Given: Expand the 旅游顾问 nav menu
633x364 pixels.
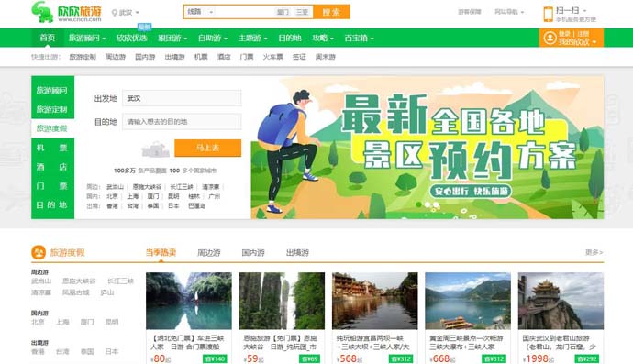Looking at the screenshot, I should click(x=87, y=38).
